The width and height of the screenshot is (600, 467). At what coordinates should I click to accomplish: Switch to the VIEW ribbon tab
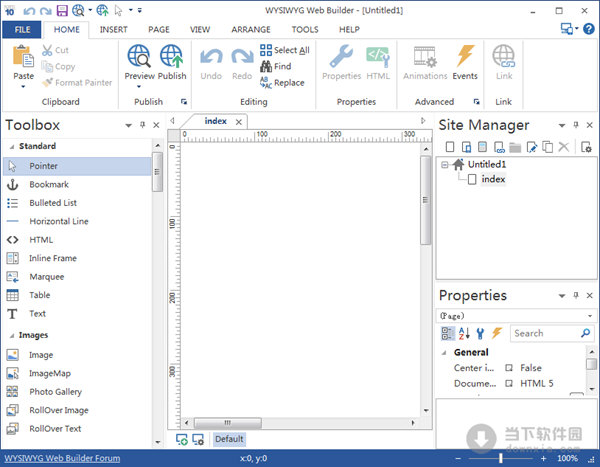point(200,29)
